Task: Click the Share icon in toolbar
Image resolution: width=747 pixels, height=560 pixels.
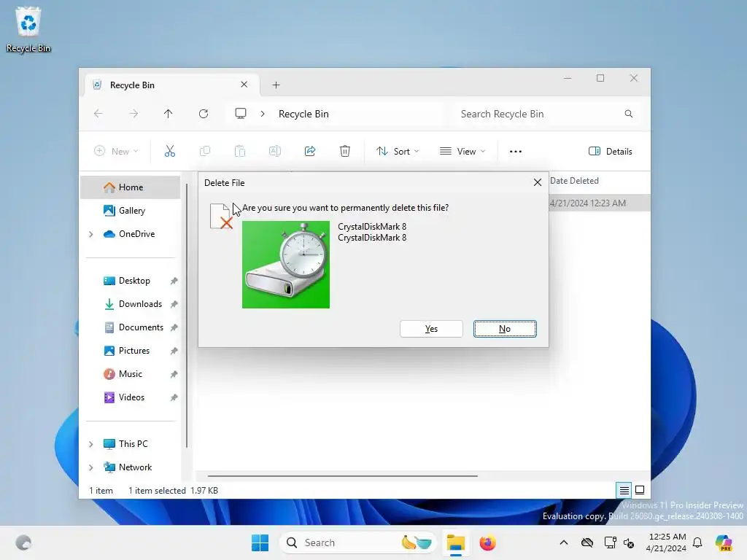Action: (x=310, y=152)
